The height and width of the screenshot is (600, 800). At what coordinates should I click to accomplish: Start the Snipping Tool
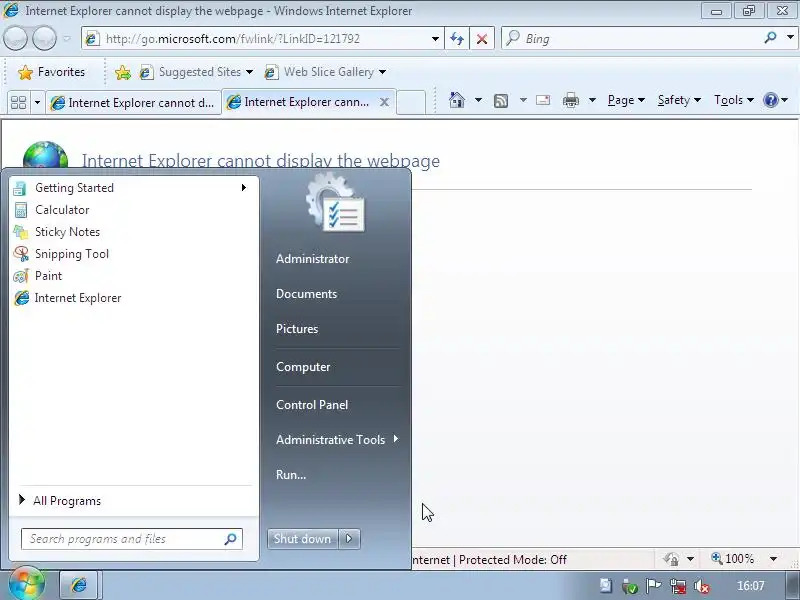click(133, 254)
